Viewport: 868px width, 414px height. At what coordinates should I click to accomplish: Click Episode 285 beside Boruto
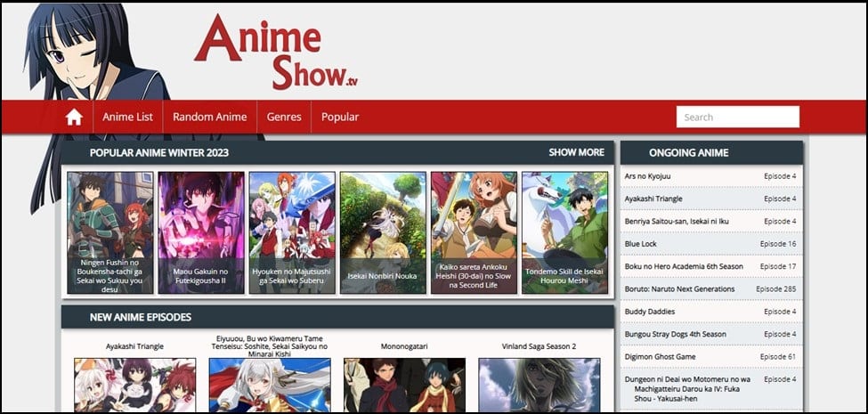pyautogui.click(x=776, y=289)
